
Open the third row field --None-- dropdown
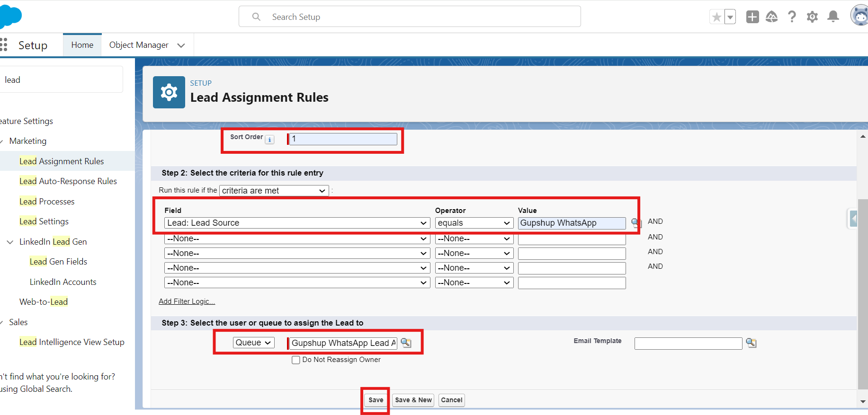[297, 254]
